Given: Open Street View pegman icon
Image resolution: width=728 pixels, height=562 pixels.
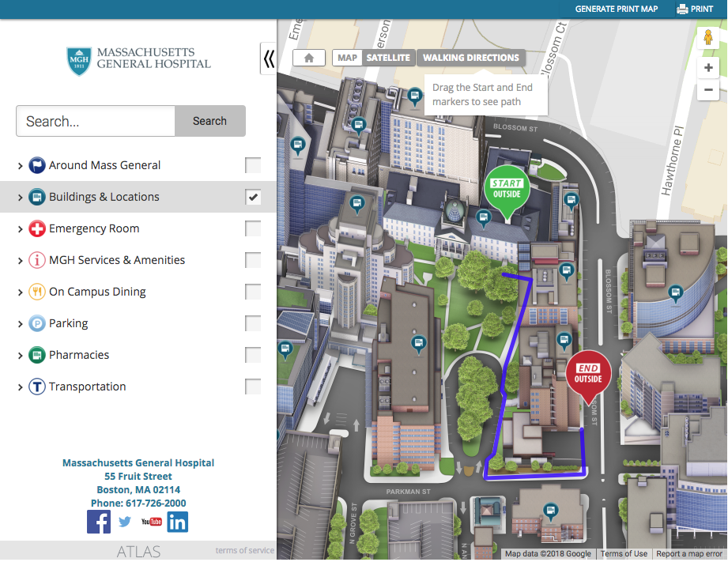Looking at the screenshot, I should point(708,36).
